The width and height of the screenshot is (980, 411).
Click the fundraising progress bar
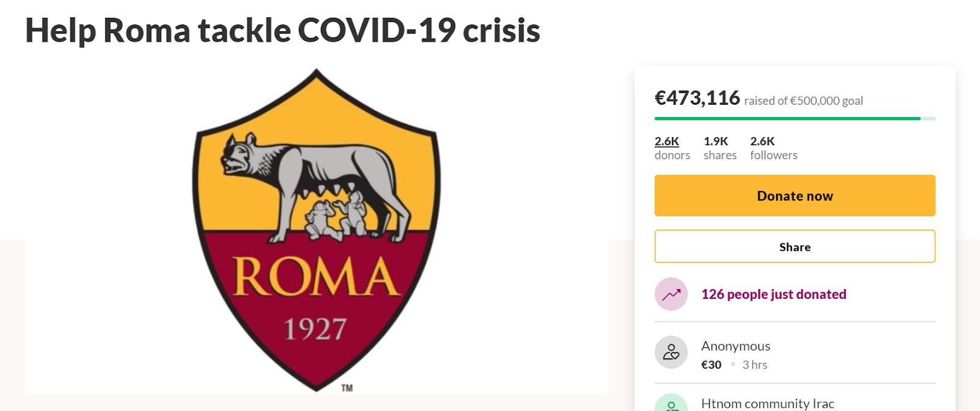tap(794, 118)
